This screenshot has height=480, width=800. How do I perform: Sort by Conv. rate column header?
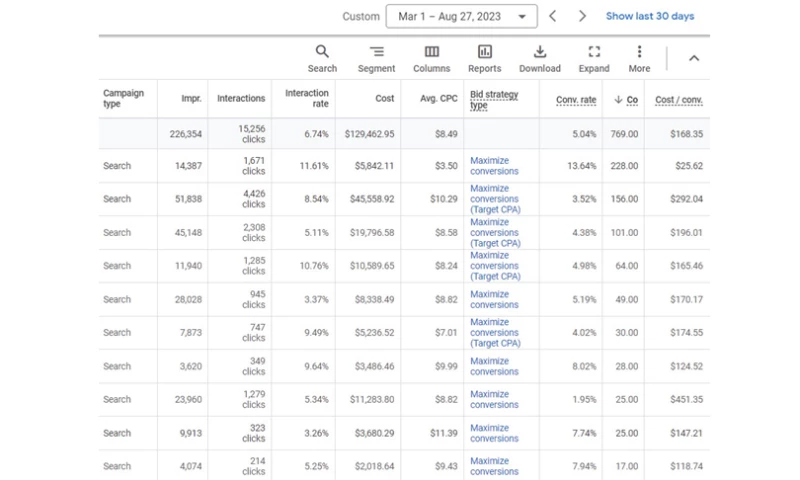(x=575, y=99)
